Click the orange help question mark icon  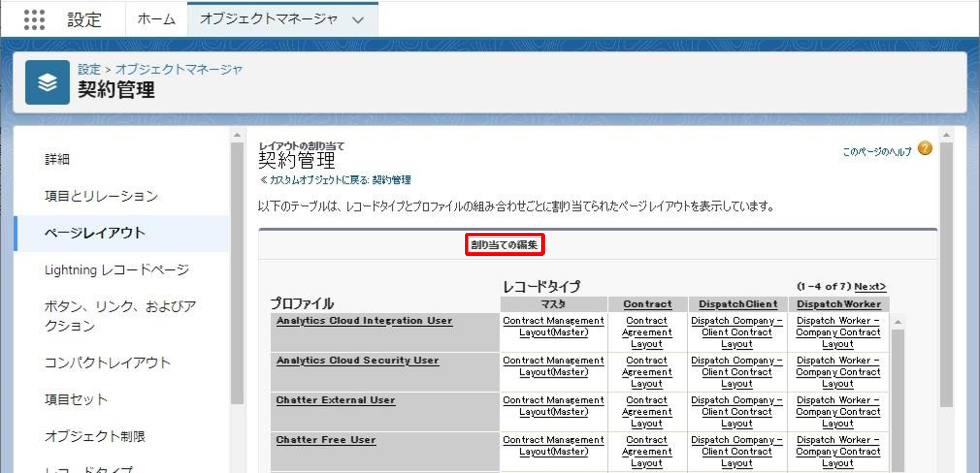point(925,148)
